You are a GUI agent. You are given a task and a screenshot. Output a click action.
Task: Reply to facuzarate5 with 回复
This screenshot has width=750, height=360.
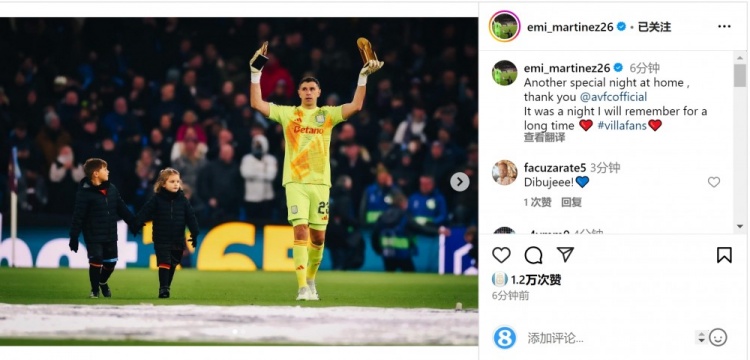571,202
